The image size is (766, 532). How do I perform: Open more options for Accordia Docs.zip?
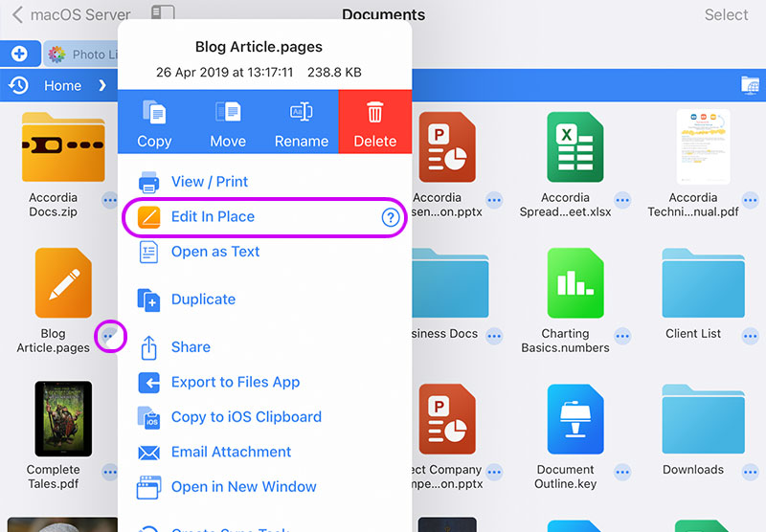110,200
